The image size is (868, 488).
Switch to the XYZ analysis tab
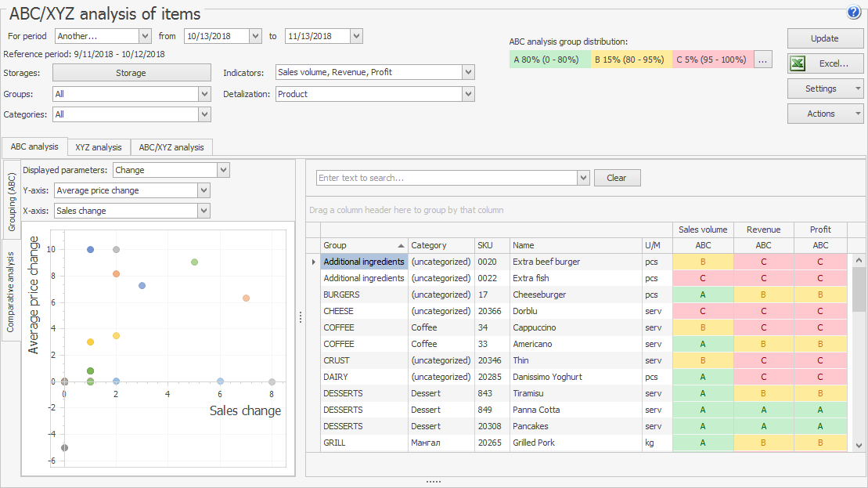(99, 147)
